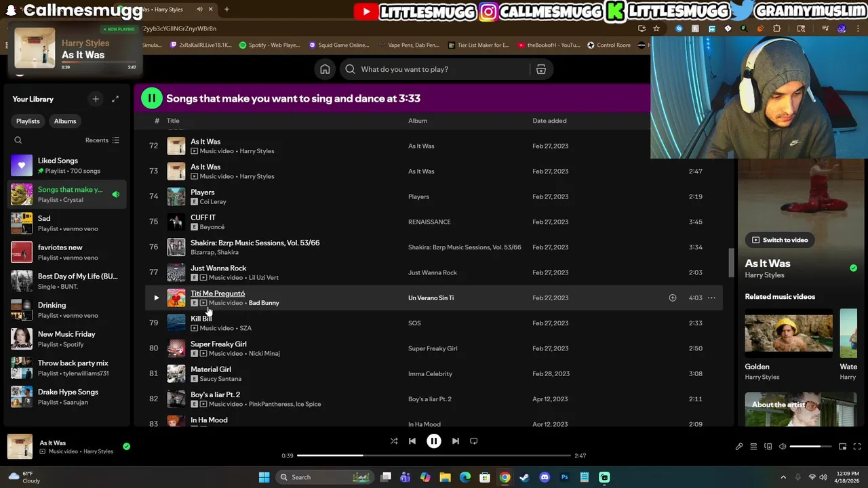868x488 pixels.
Task: Open new browser tab with plus button
Action: pos(226,9)
